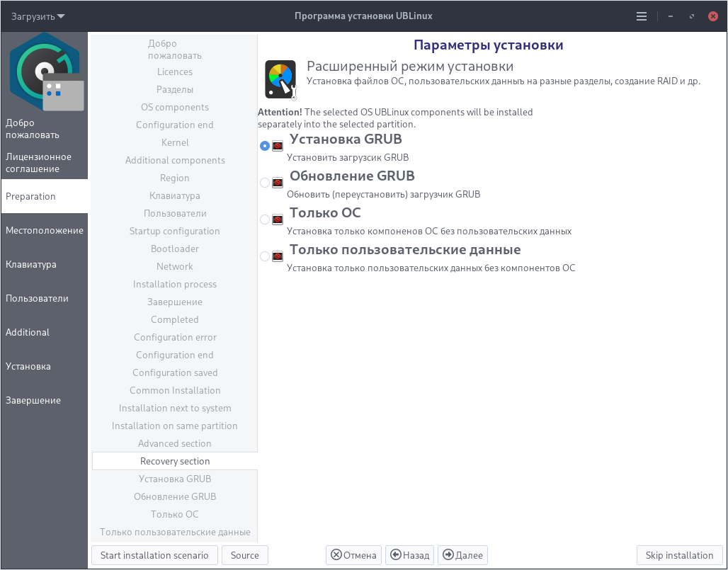This screenshot has height=570, width=728.
Task: Select the Обновление GRUB radio button
Action: (x=265, y=183)
